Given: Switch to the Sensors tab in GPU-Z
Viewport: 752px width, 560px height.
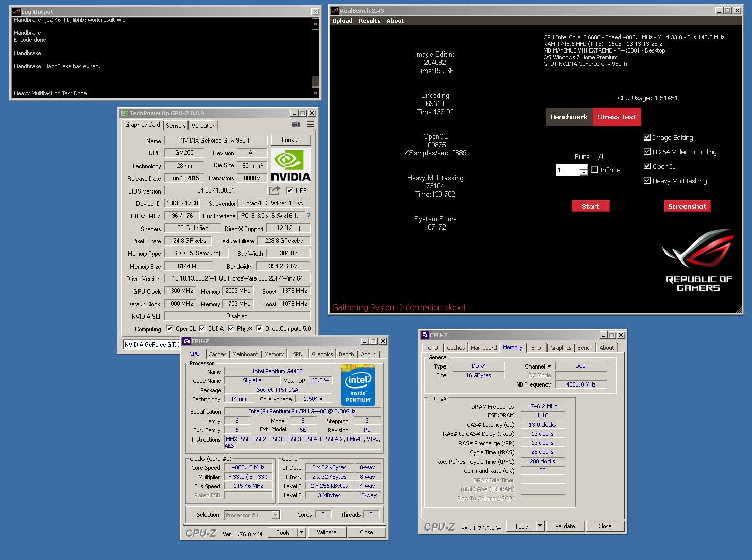Looking at the screenshot, I should click(x=176, y=126).
